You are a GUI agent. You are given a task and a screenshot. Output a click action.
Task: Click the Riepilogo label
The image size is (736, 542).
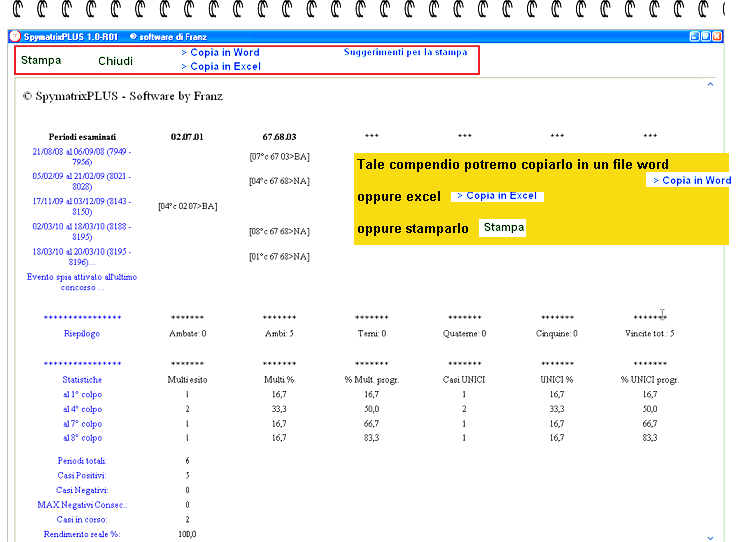tap(82, 334)
